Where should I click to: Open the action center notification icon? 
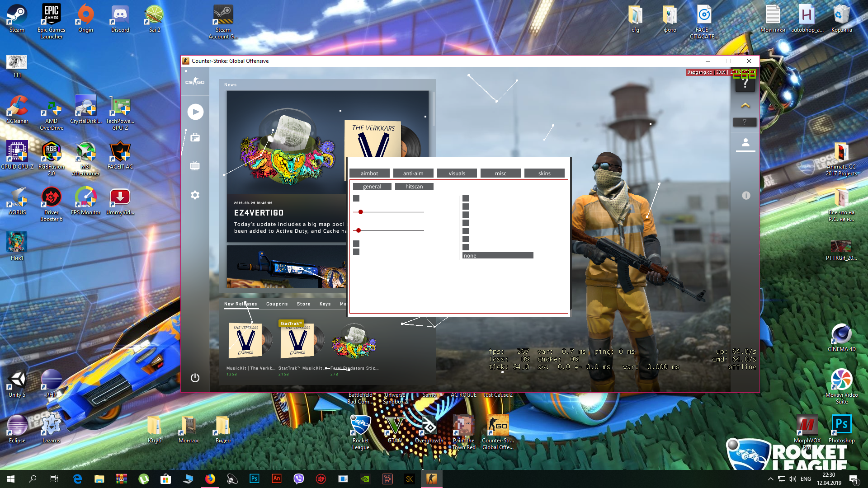click(853, 479)
